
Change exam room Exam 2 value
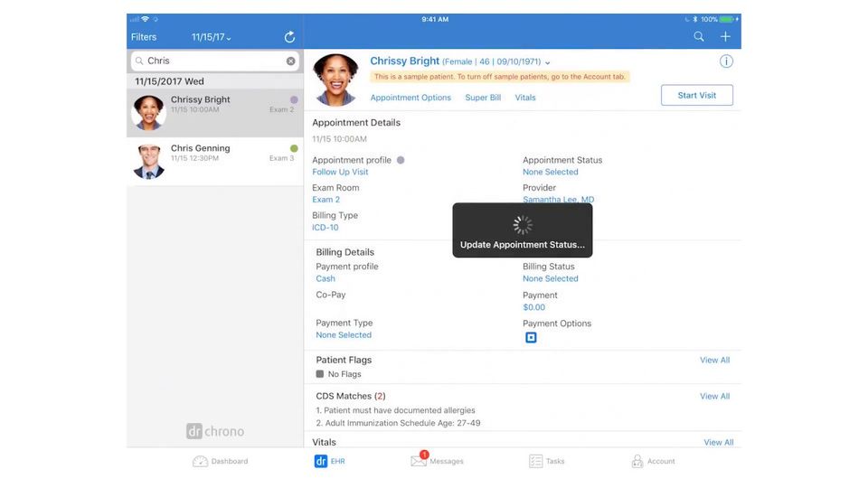(x=326, y=200)
